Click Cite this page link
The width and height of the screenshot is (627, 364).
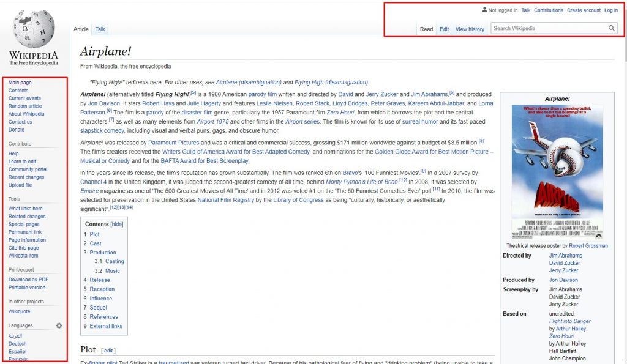(x=24, y=248)
